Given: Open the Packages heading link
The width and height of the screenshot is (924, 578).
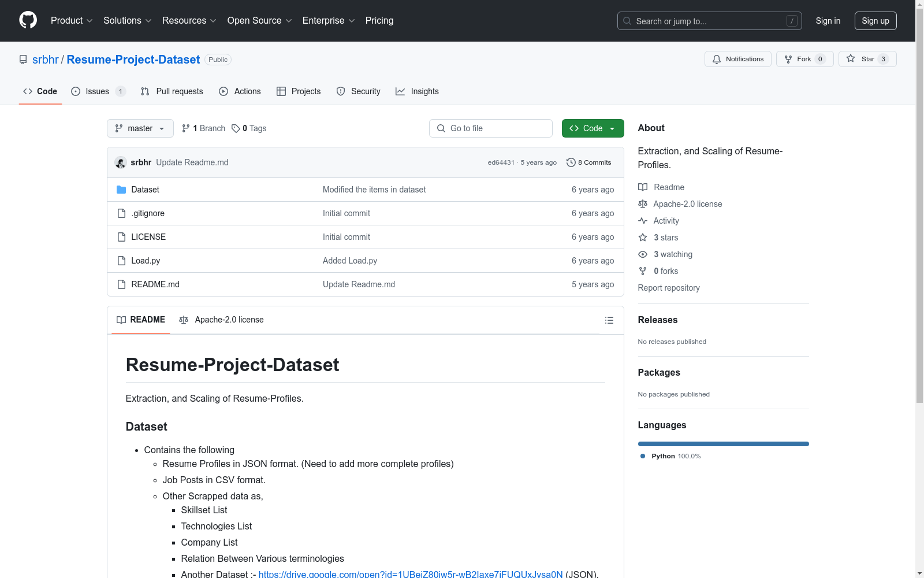Looking at the screenshot, I should pyautogui.click(x=659, y=372).
